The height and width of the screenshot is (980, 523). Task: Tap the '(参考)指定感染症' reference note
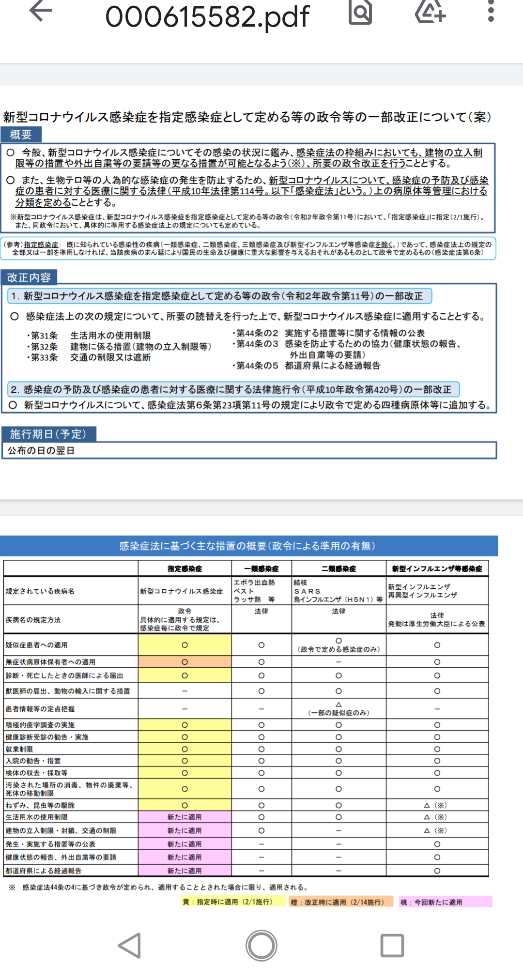tap(248, 248)
